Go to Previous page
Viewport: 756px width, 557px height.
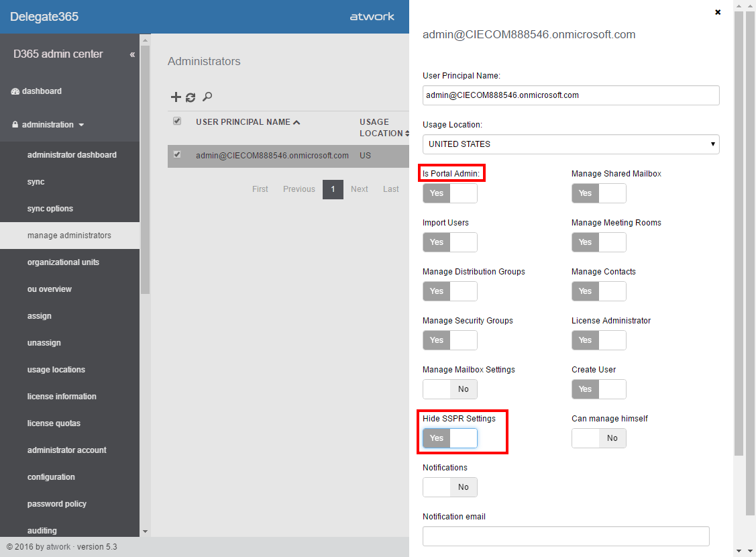coord(299,189)
